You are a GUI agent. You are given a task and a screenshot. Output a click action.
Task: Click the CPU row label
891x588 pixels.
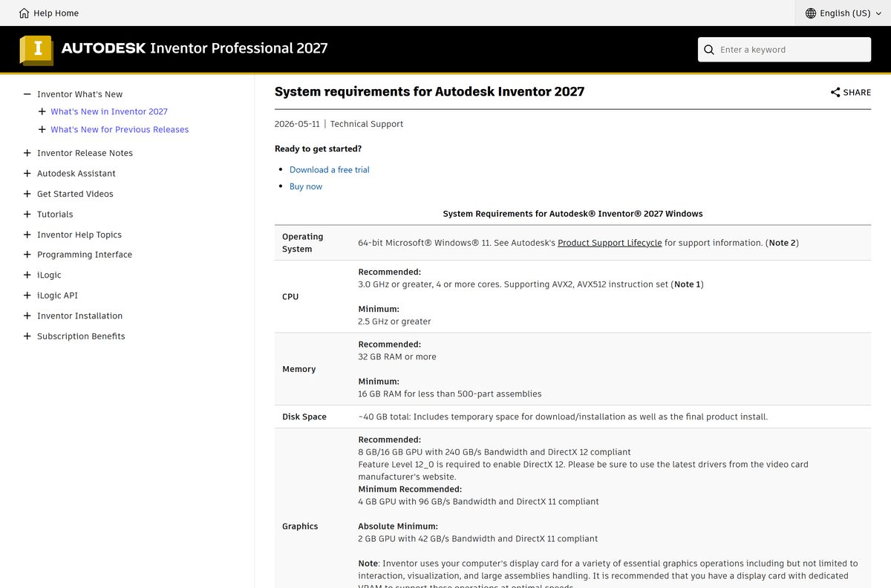click(x=290, y=296)
